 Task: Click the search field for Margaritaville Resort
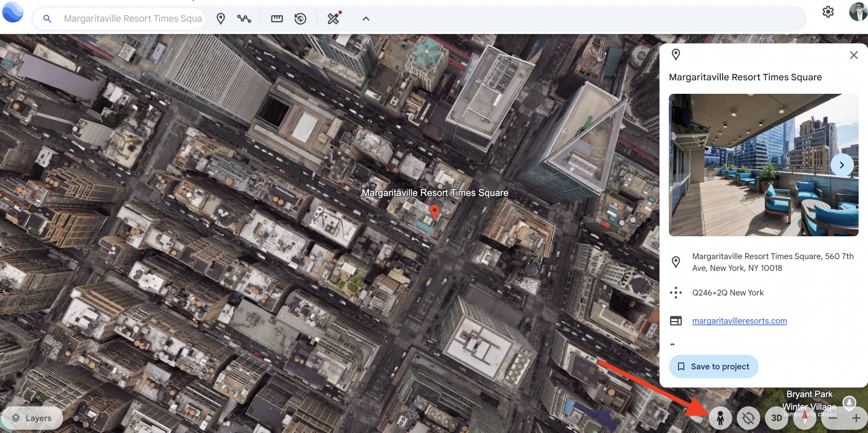click(x=132, y=19)
